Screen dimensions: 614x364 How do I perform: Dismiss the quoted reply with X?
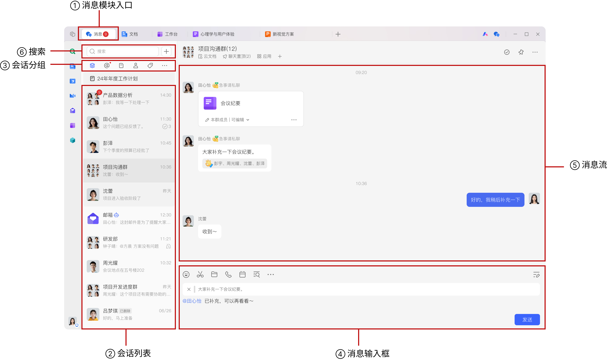pos(189,289)
